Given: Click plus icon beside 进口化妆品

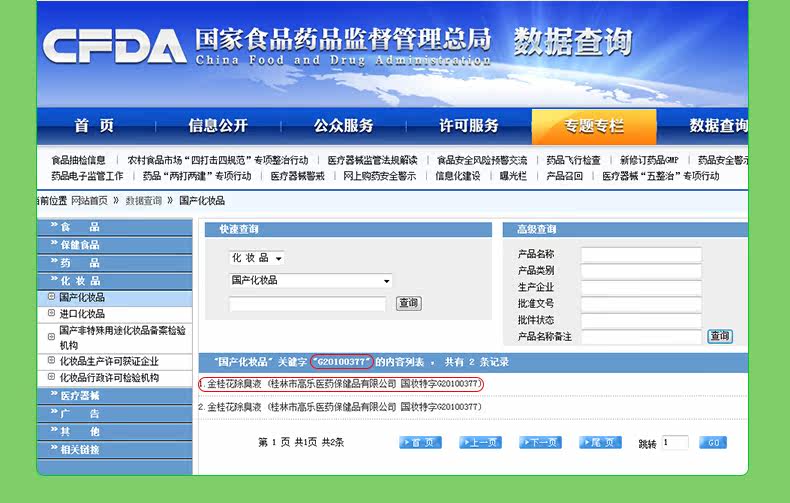Looking at the screenshot, I should coord(51,313).
